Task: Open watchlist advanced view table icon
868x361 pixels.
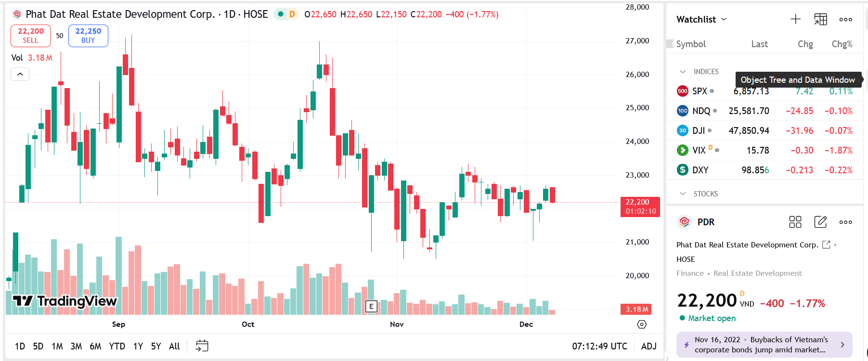Action: pyautogui.click(x=820, y=19)
